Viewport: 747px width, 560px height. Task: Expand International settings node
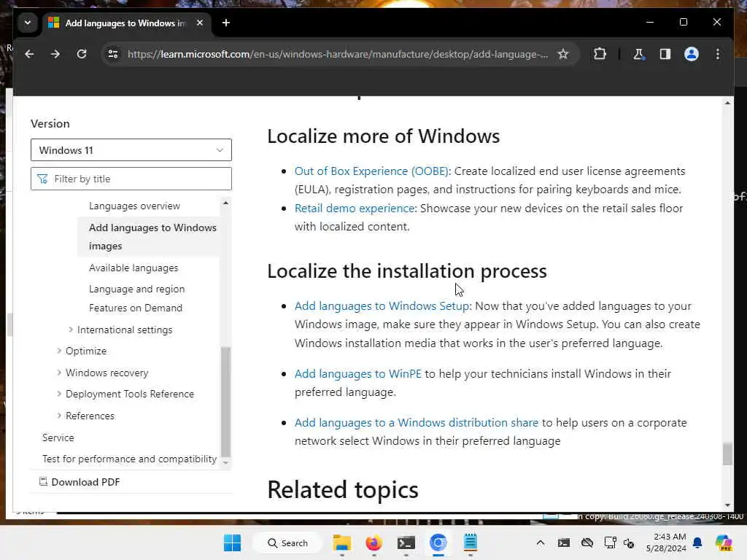(71, 330)
